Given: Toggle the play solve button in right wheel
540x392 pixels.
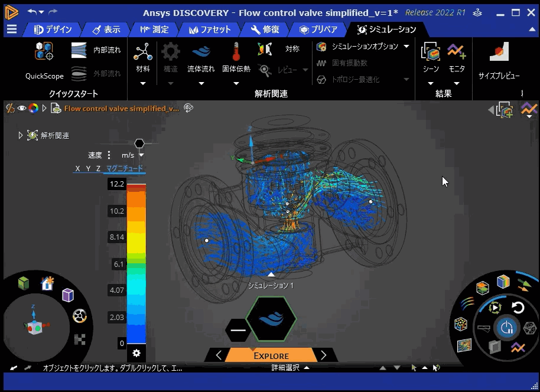Looking at the screenshot, I should 495,308.
